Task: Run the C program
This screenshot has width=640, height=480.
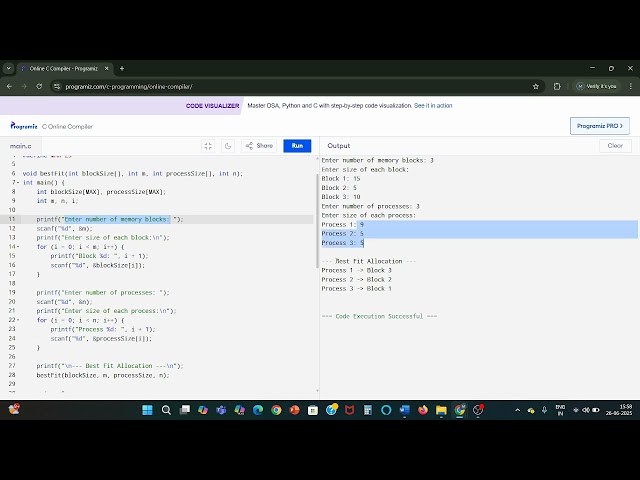Action: tap(297, 146)
